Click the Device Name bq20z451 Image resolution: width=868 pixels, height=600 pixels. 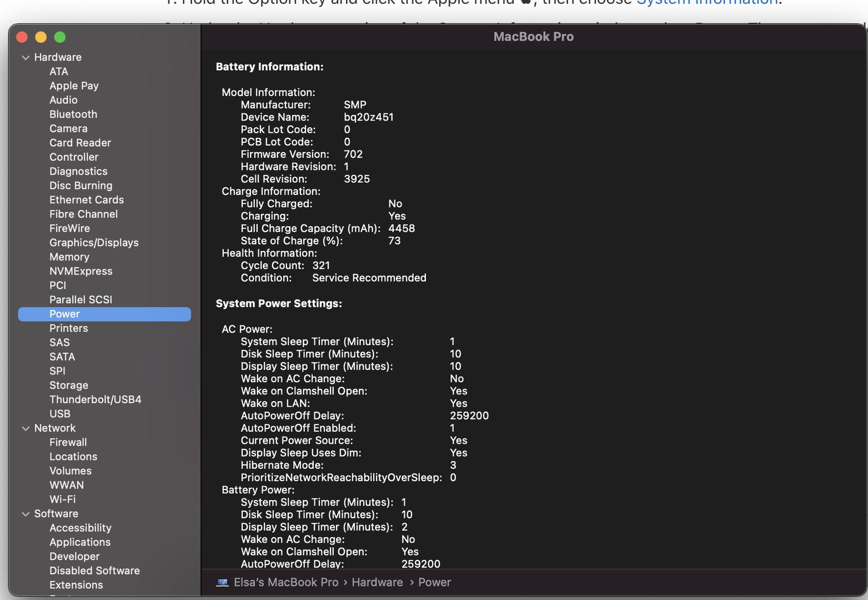point(369,117)
